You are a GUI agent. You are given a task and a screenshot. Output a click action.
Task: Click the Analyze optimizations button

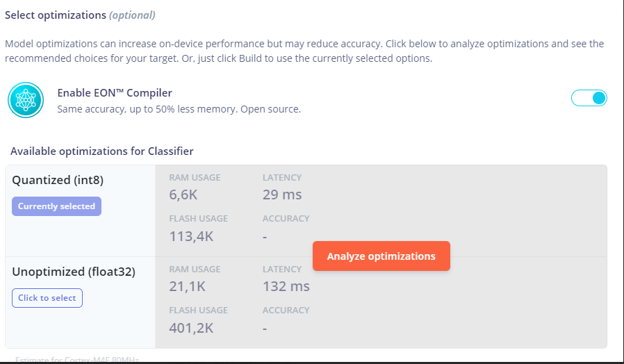pos(381,256)
